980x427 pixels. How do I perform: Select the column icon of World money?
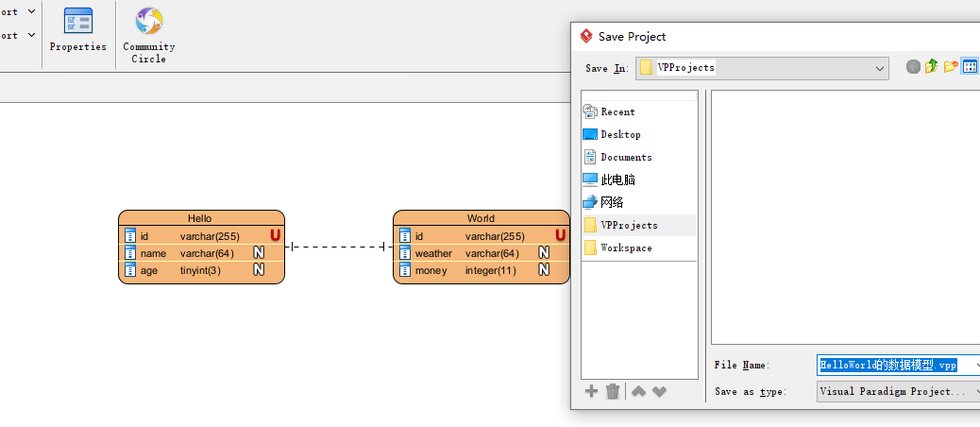point(405,269)
